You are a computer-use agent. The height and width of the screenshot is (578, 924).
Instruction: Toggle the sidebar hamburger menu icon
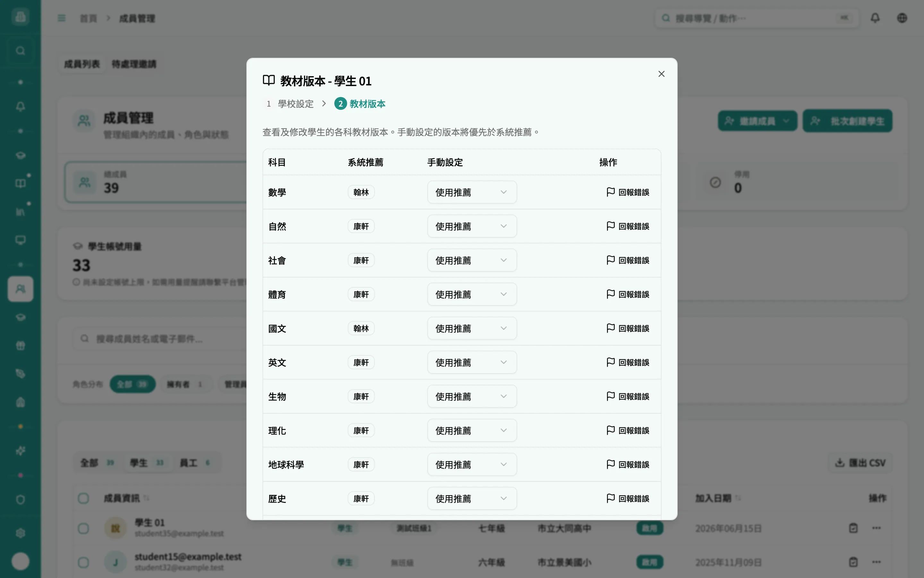point(62,18)
